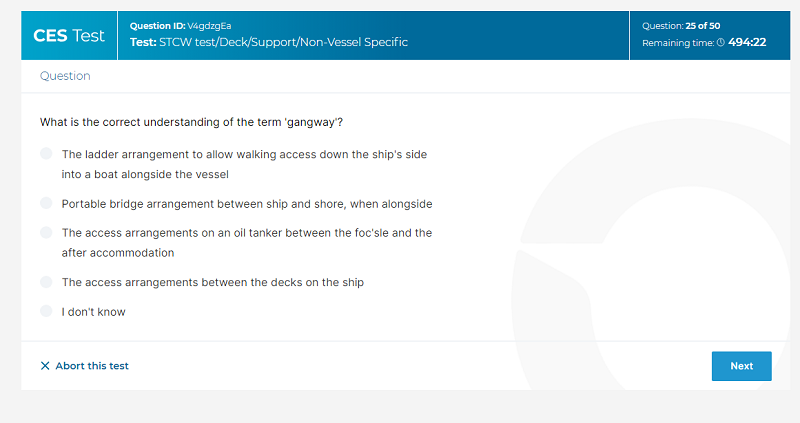The height and width of the screenshot is (423, 800).
Task: Click the CES Test logo
Action: pyautogui.click(x=69, y=36)
